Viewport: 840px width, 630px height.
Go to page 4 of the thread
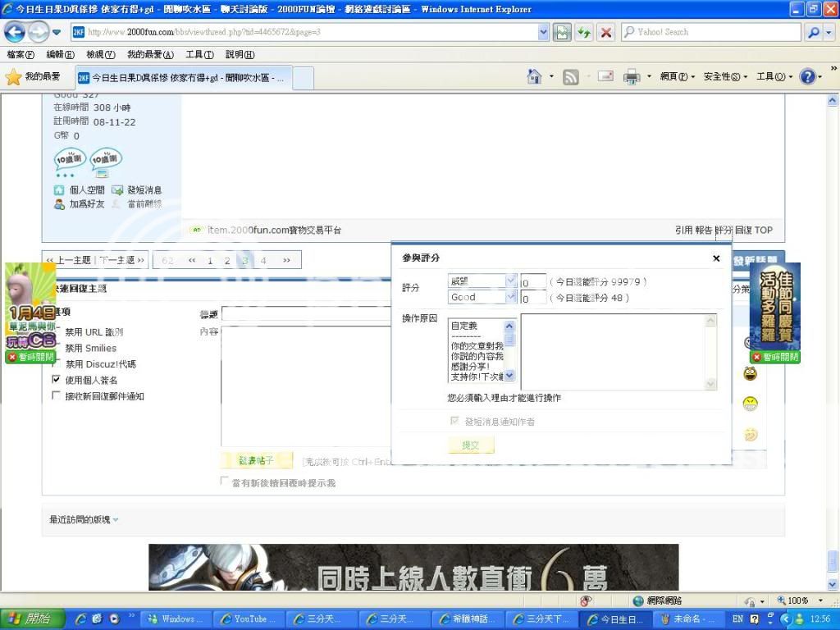click(263, 260)
